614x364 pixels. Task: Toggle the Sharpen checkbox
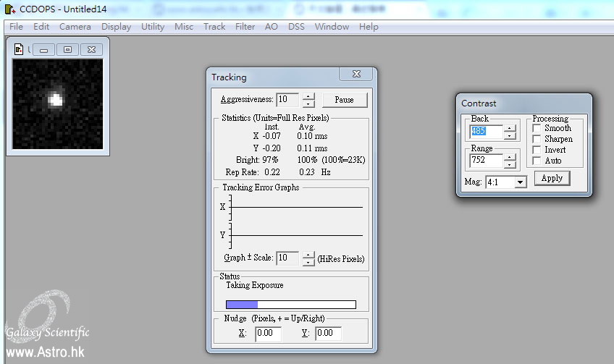click(x=537, y=139)
